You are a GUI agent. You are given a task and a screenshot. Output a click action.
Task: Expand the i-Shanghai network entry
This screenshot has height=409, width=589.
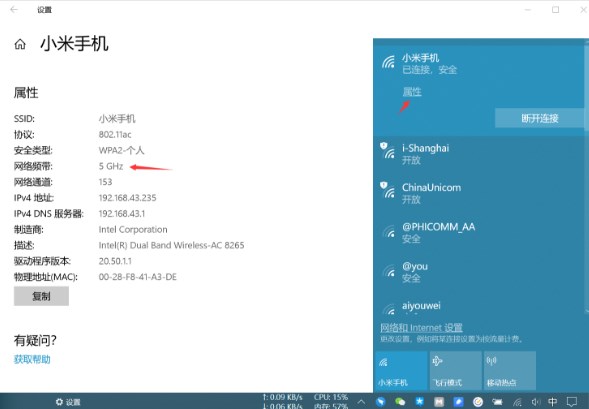[x=479, y=154]
